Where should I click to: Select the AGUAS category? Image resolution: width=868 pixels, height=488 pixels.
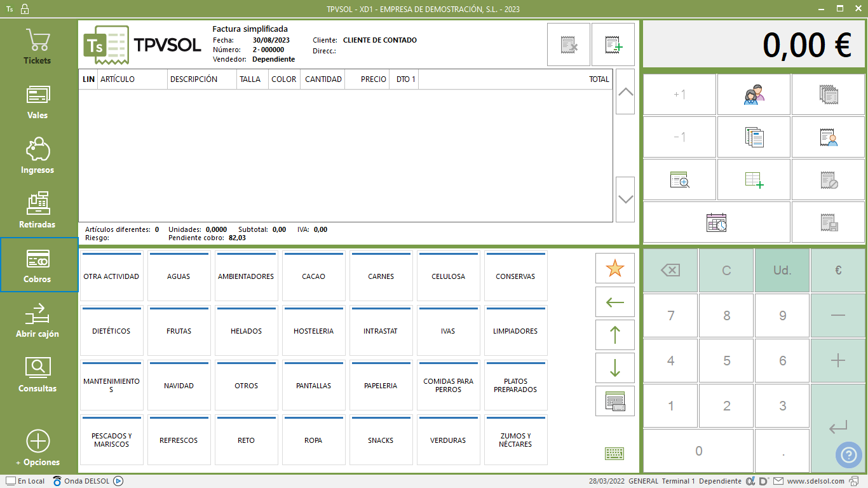coord(179,276)
